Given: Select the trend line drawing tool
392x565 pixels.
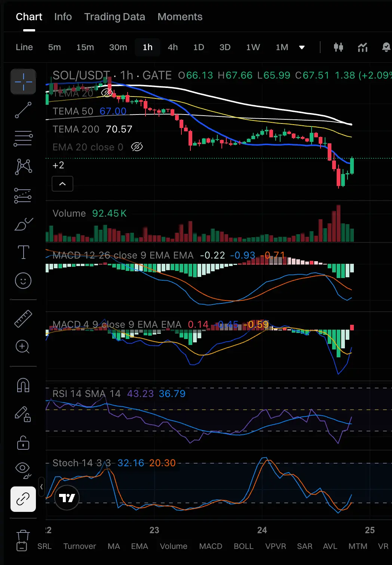Looking at the screenshot, I should [23, 110].
